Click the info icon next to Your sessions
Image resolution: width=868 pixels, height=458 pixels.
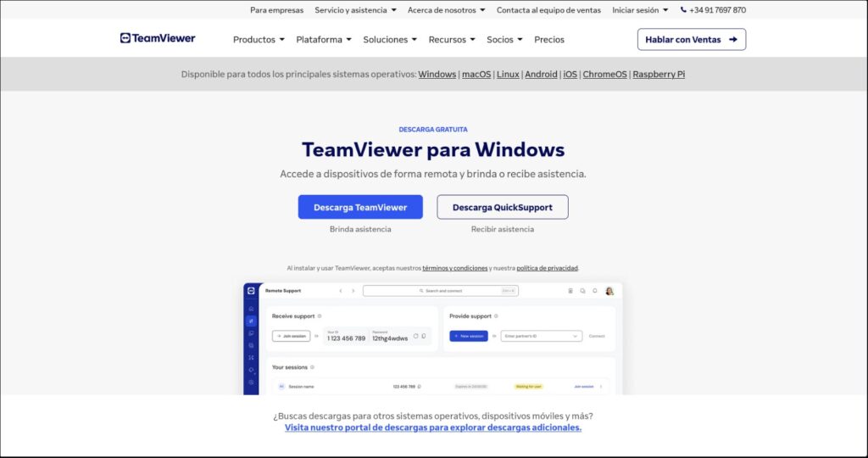[312, 367]
